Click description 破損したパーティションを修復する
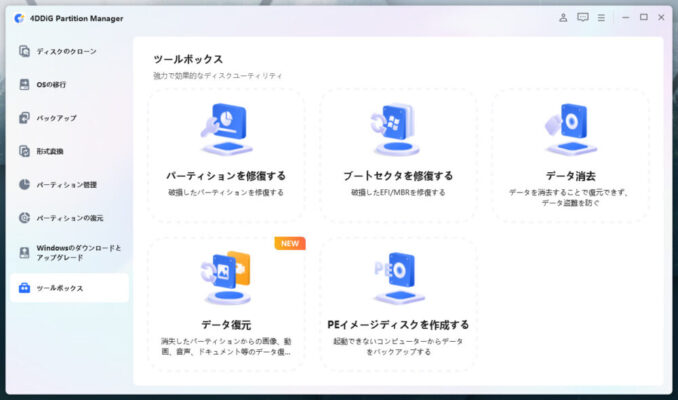Viewport: 678px width, 400px height. [226, 192]
